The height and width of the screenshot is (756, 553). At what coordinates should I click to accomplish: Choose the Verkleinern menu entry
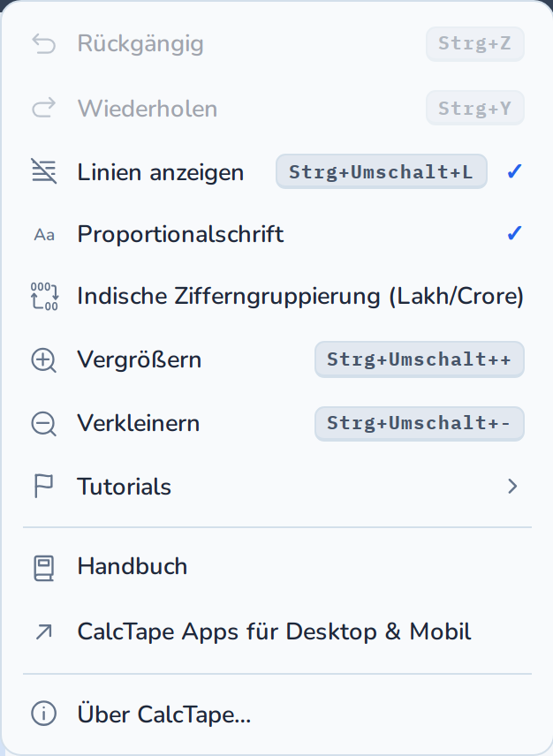(277, 423)
